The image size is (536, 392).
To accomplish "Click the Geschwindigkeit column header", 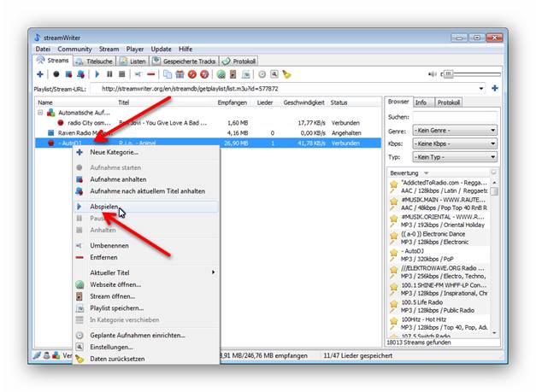I will coord(303,102).
